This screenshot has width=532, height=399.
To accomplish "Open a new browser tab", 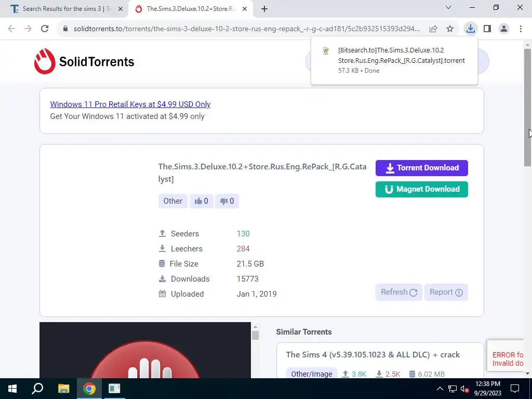I will click(x=264, y=9).
